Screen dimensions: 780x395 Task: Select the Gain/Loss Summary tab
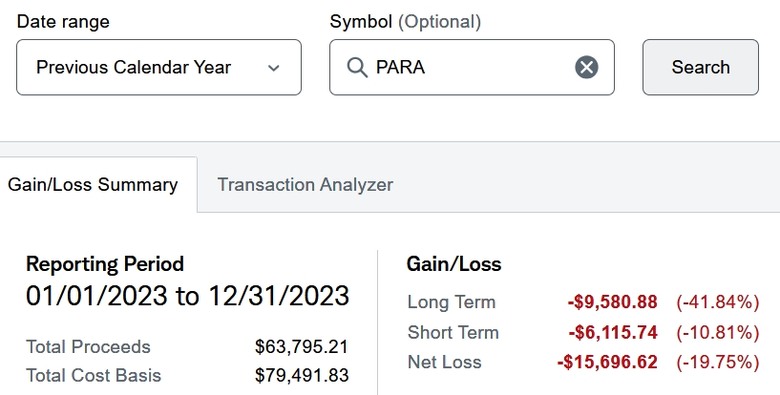click(93, 185)
